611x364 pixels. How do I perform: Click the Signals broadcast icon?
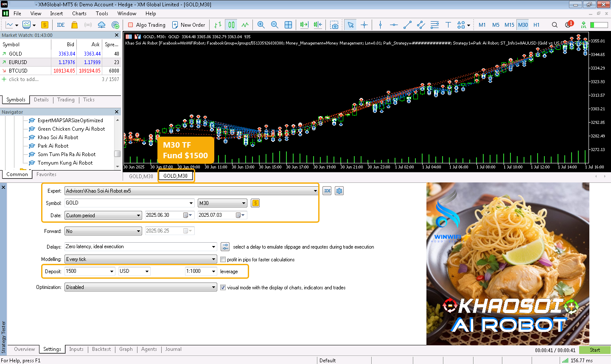tap(88, 25)
